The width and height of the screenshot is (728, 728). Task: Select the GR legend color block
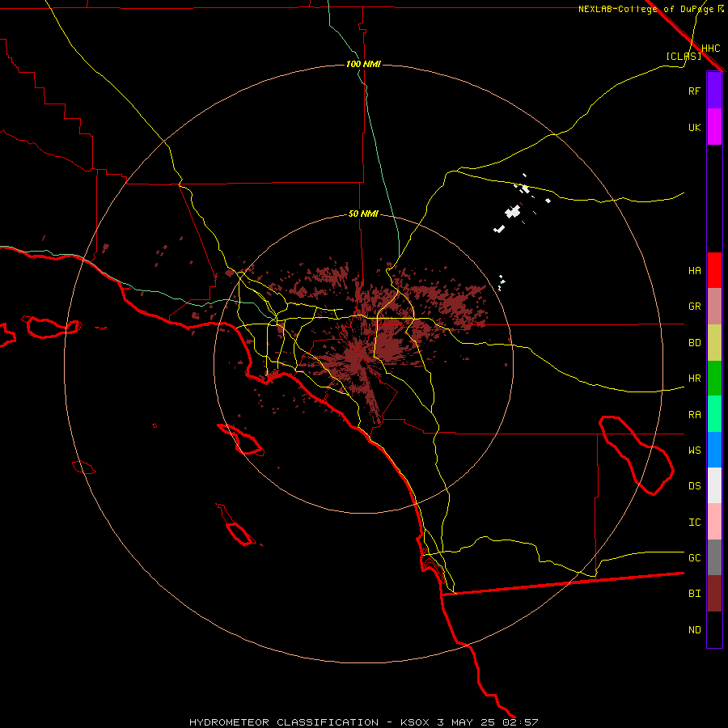point(714,307)
